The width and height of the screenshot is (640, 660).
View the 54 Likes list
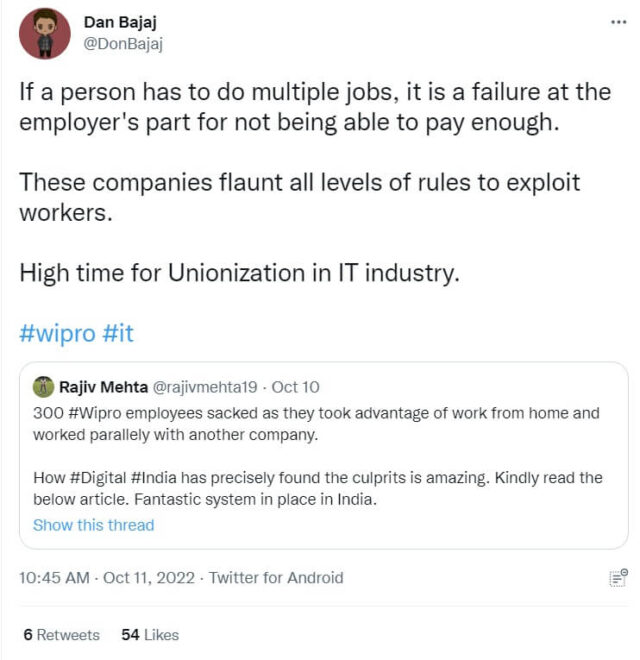click(150, 635)
